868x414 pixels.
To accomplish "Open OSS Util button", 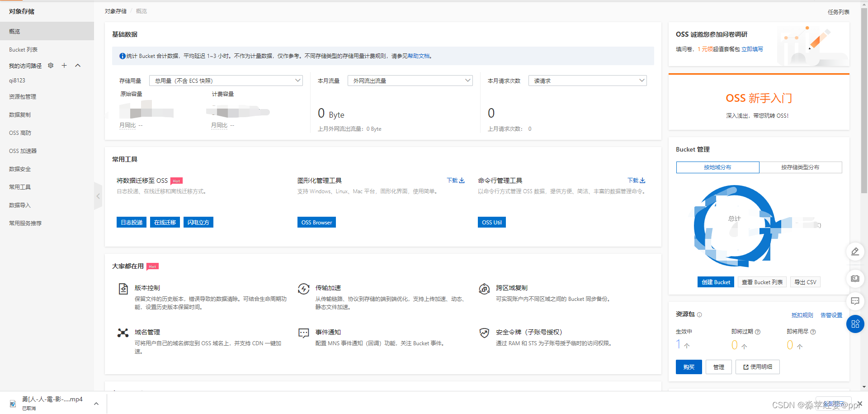I will click(492, 222).
